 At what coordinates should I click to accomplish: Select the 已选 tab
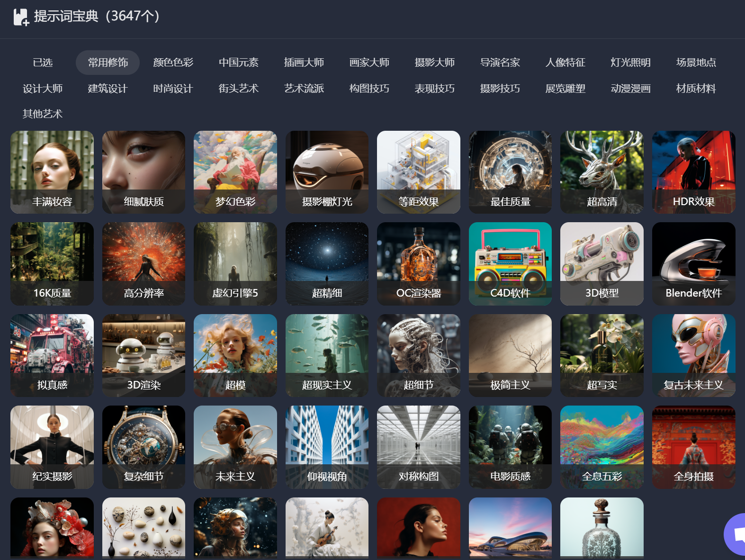[x=43, y=63]
